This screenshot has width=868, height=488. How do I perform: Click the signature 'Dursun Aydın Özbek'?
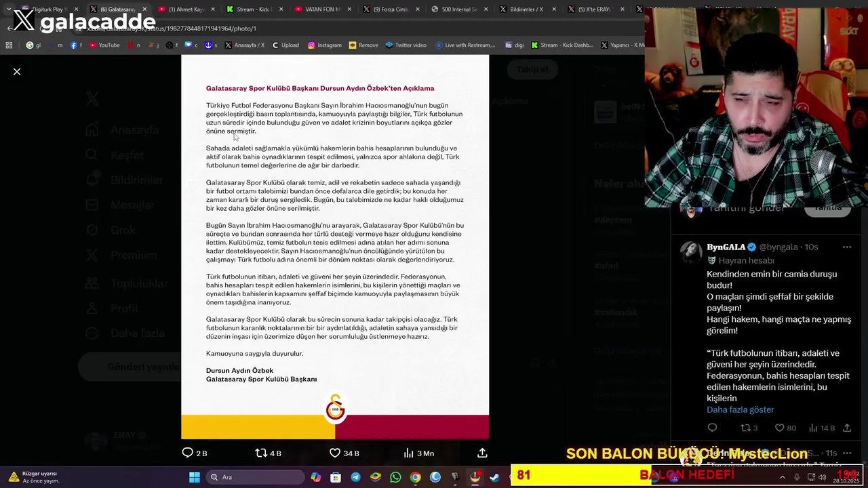(x=239, y=371)
